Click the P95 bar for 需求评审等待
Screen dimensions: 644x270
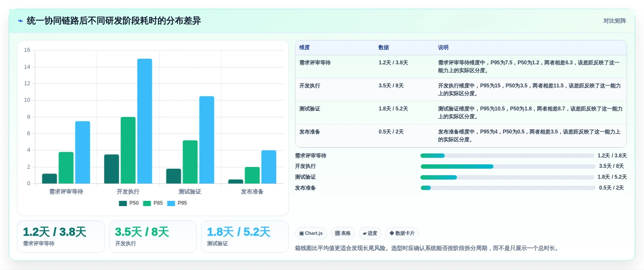[x=83, y=152]
